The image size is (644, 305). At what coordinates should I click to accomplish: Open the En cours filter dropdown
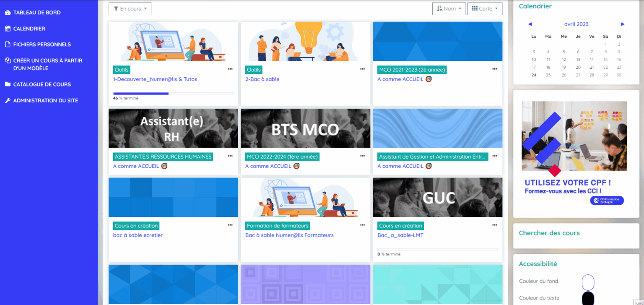click(130, 8)
